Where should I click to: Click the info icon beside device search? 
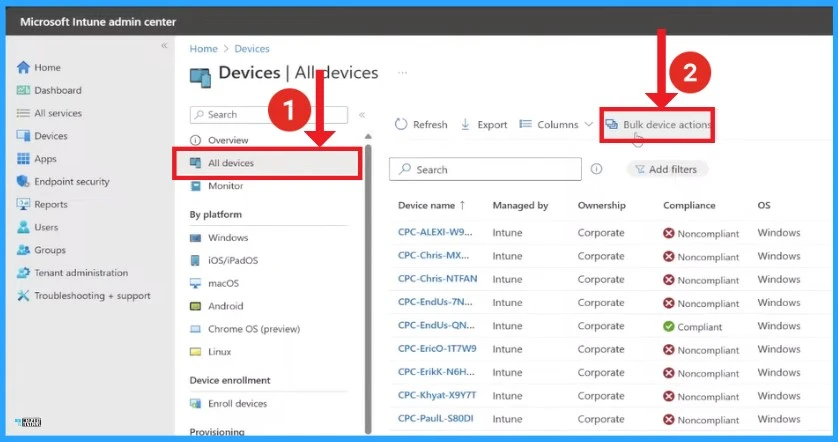[x=596, y=169]
